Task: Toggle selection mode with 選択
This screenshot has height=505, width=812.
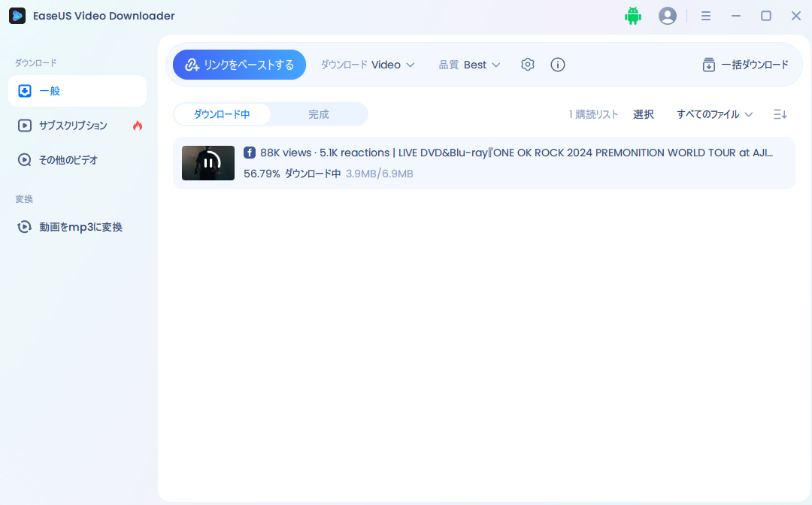Action: pyautogui.click(x=644, y=113)
